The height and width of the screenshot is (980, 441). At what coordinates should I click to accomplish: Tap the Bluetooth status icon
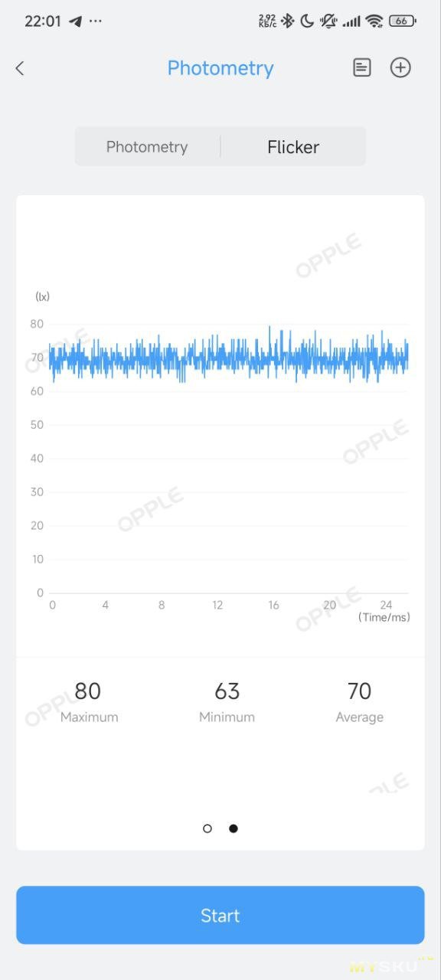[287, 21]
